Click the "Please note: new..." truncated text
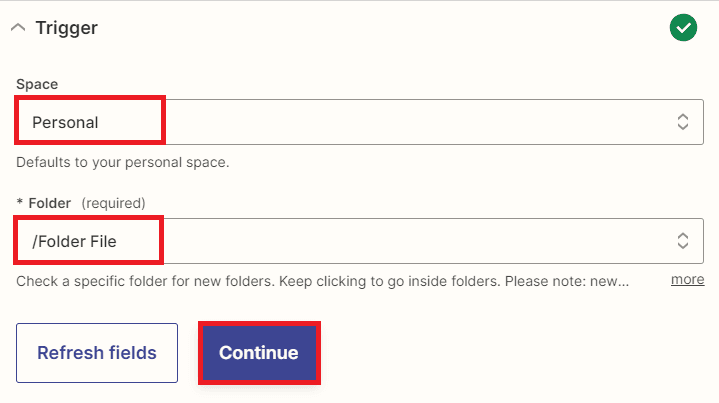The height and width of the screenshot is (403, 719). [x=566, y=280]
